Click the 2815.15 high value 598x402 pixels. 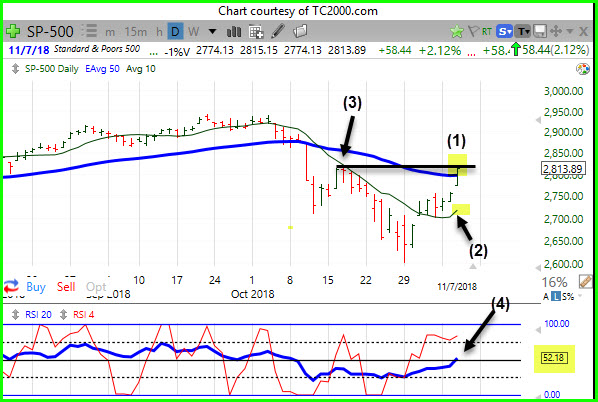click(x=259, y=50)
